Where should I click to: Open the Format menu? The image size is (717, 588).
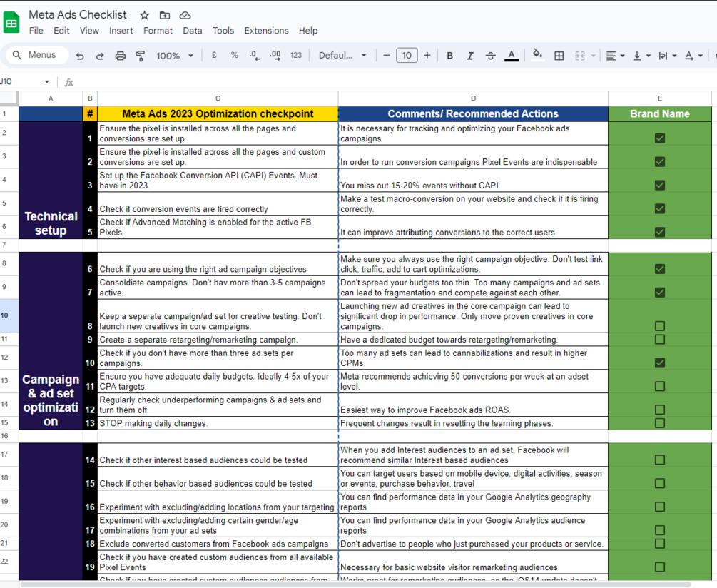coord(158,31)
